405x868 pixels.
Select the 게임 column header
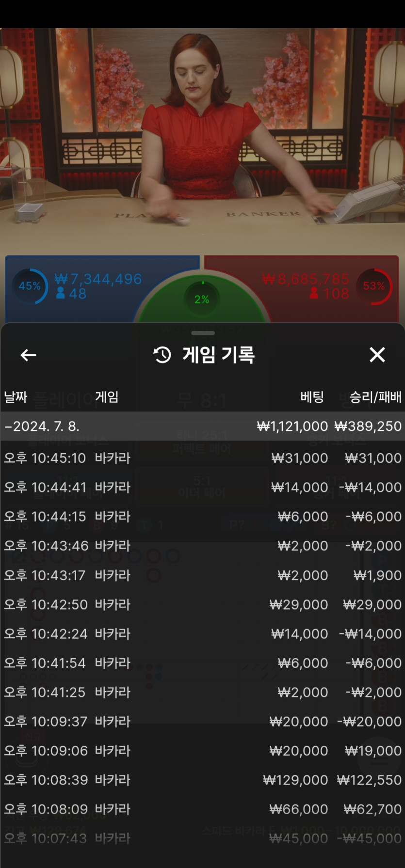[x=107, y=397]
